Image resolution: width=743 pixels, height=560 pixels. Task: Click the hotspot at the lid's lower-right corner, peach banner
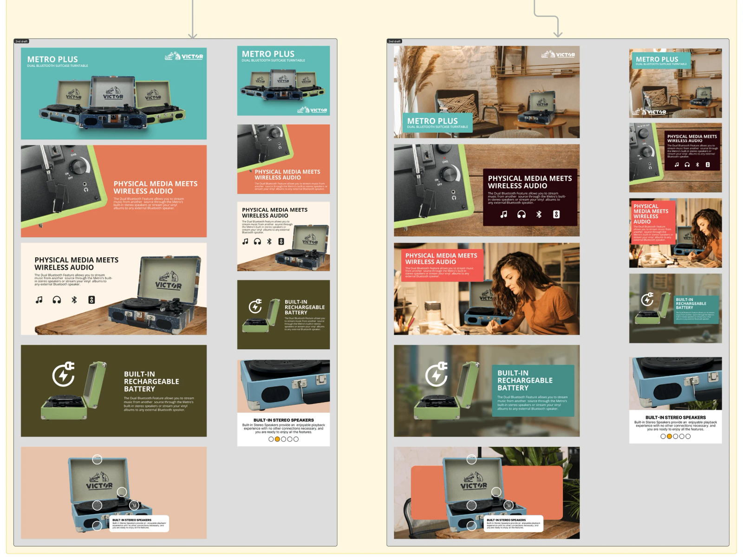coord(122,492)
